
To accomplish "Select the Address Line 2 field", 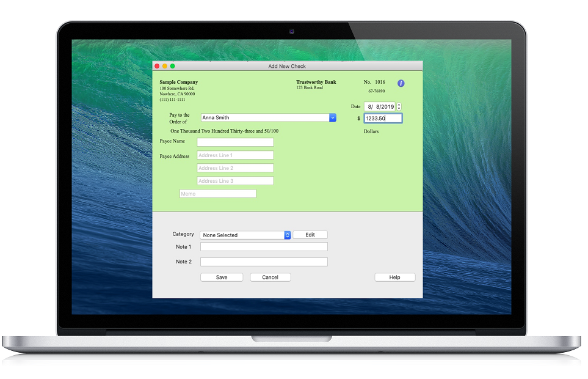I will click(x=235, y=168).
